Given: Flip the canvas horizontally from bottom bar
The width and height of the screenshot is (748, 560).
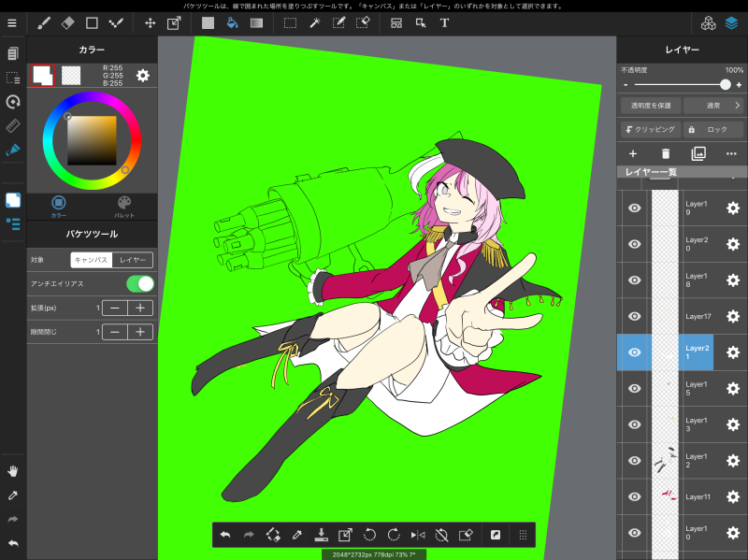Looking at the screenshot, I should 418,535.
